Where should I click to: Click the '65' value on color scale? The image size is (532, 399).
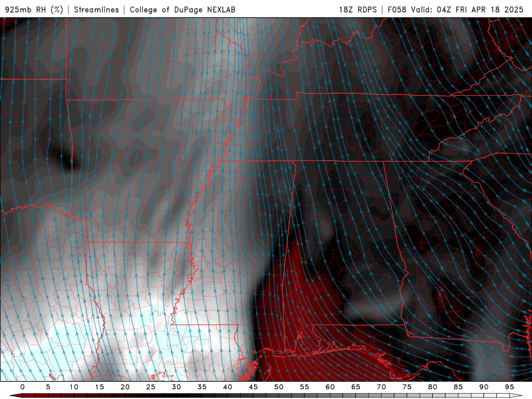356,387
